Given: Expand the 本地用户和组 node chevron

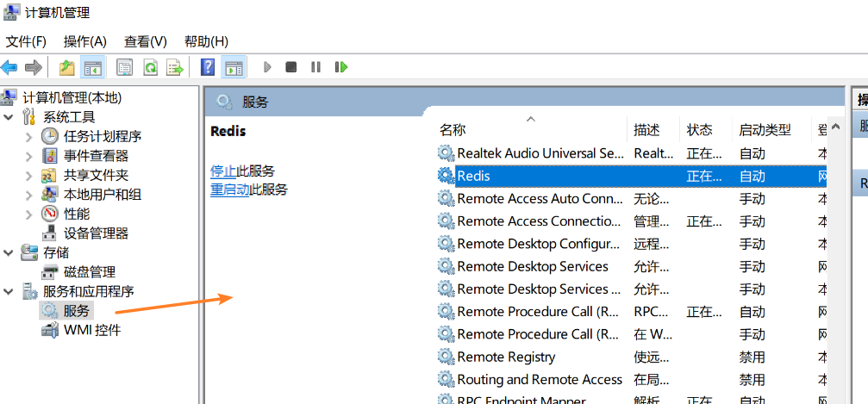Looking at the screenshot, I should (x=29, y=195).
